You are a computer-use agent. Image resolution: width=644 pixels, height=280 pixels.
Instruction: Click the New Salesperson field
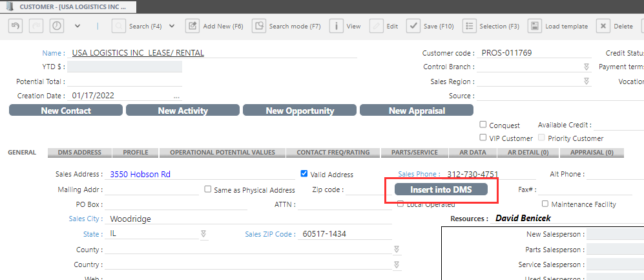[615, 234]
